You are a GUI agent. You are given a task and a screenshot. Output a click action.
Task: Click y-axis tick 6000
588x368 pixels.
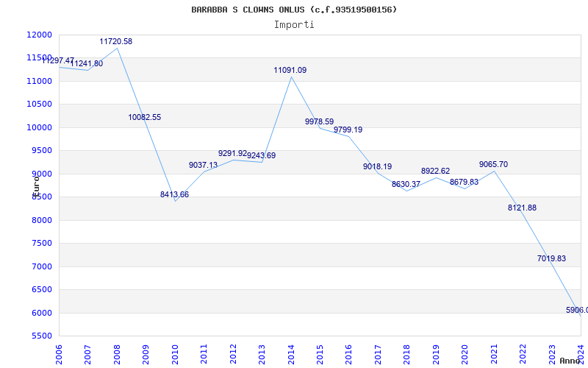click(x=42, y=313)
